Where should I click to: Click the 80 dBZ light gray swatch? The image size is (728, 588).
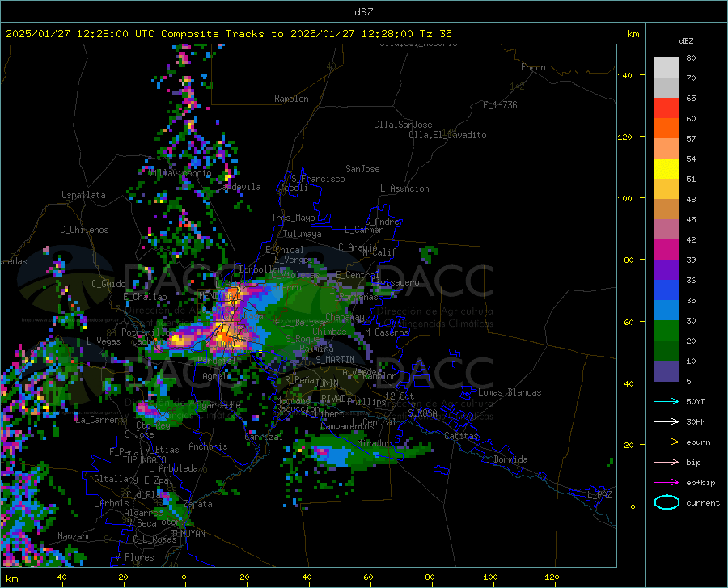click(x=667, y=67)
